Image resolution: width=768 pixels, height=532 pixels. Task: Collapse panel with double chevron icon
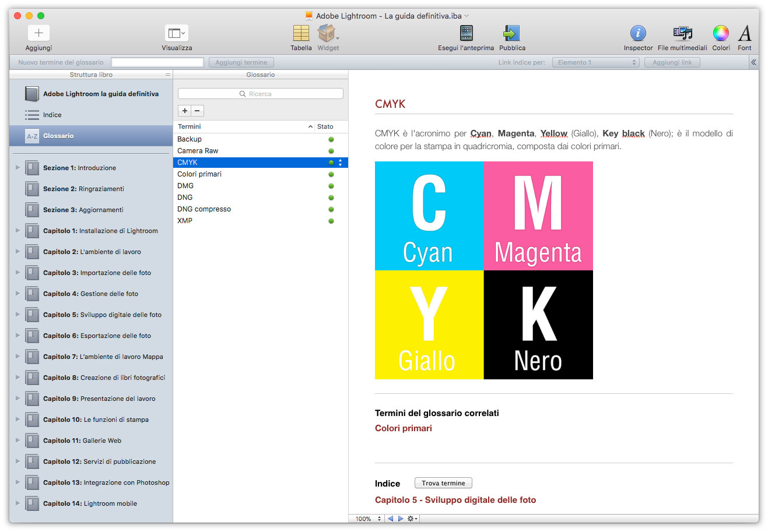click(x=753, y=62)
